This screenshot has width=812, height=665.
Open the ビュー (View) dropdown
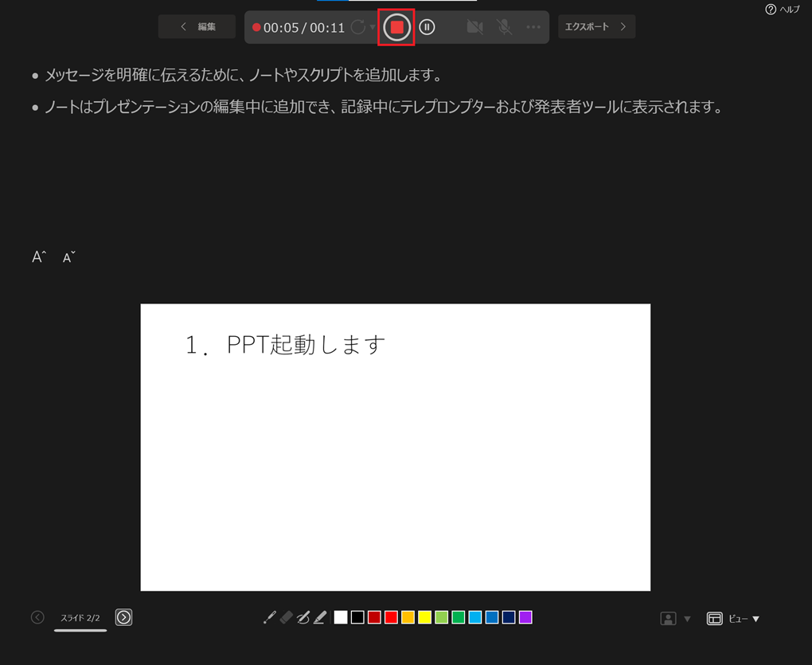tap(733, 619)
